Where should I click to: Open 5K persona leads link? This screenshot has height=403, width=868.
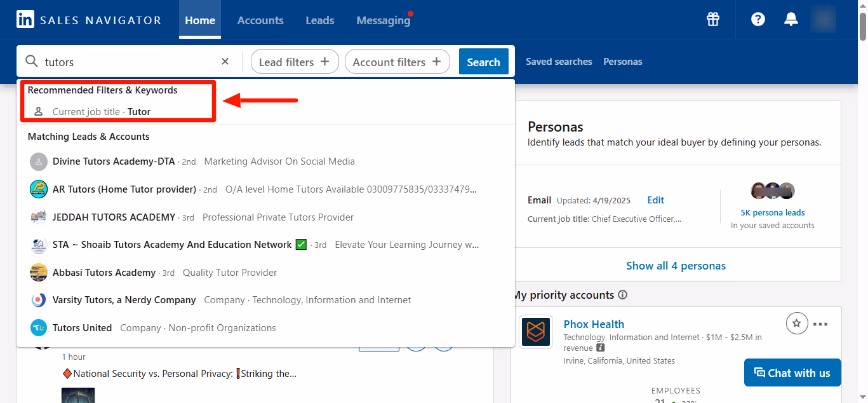tap(773, 212)
